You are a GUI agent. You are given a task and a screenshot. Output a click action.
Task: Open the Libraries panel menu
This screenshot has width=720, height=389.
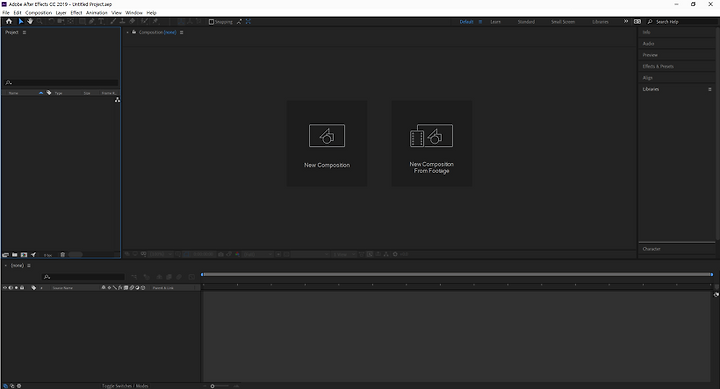tap(709, 89)
